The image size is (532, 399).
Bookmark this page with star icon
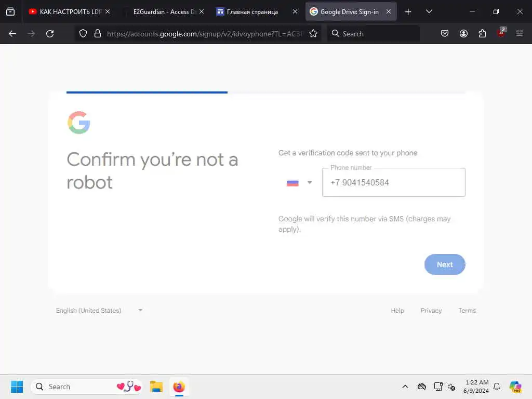click(313, 34)
